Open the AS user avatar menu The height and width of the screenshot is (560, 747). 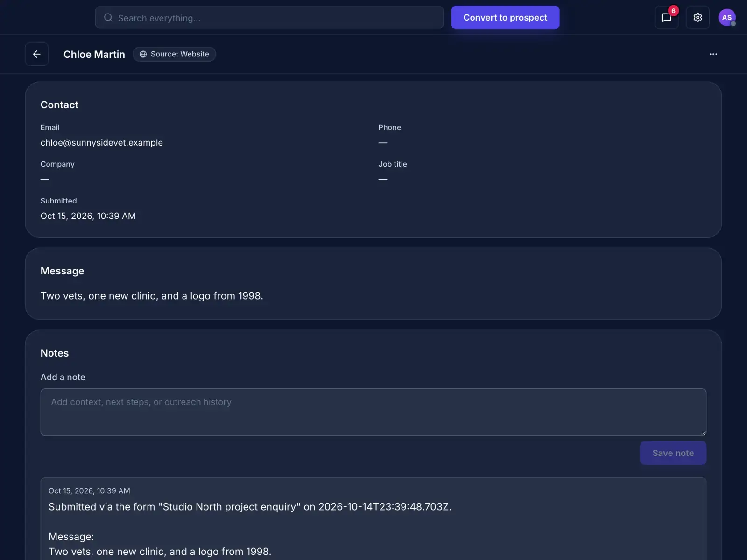pyautogui.click(x=726, y=18)
